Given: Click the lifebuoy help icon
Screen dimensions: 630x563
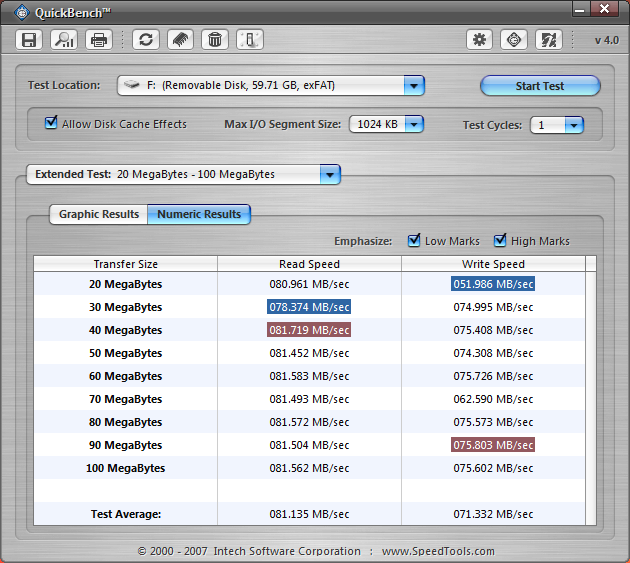Looking at the screenshot, I should (514, 40).
